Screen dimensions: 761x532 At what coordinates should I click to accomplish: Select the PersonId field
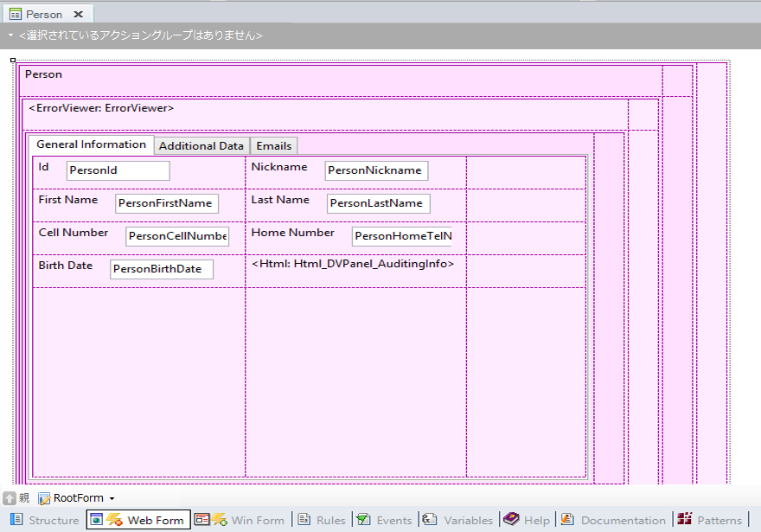tap(118, 170)
